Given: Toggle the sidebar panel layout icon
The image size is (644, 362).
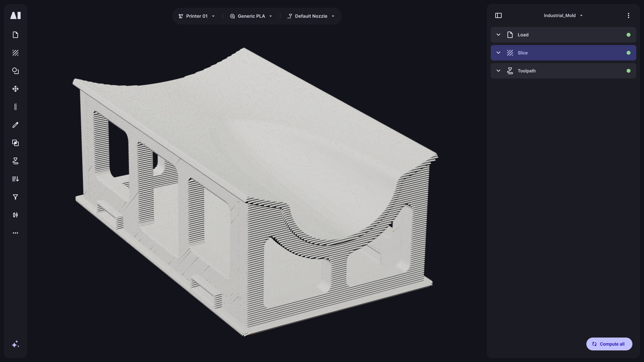Looking at the screenshot, I should (498, 15).
